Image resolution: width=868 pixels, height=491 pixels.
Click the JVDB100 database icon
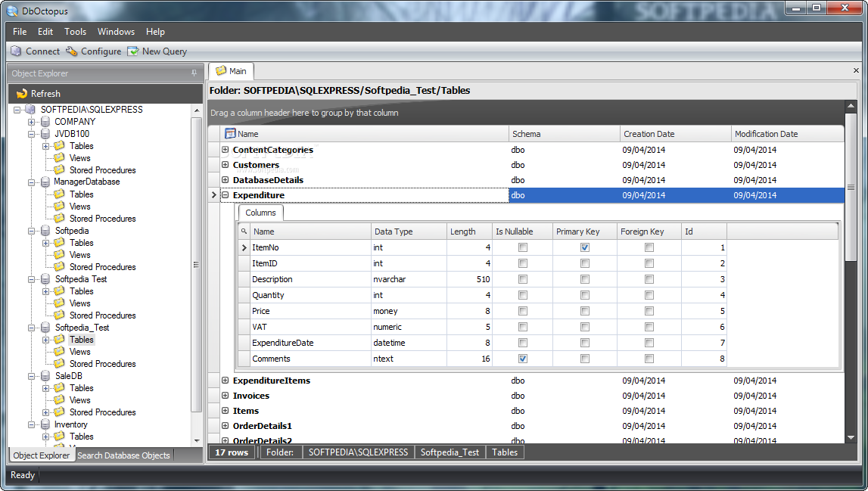pyautogui.click(x=45, y=134)
